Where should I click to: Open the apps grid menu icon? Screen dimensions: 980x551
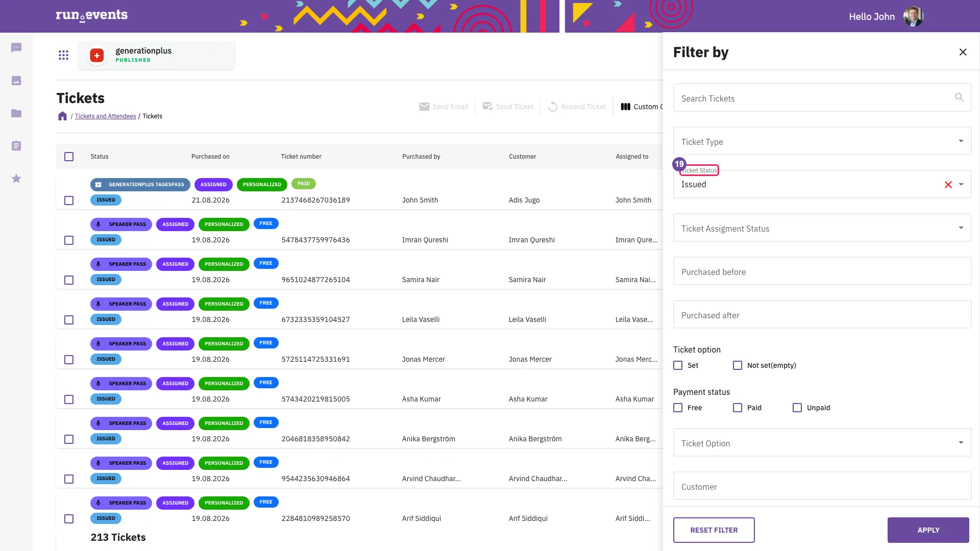(63, 55)
